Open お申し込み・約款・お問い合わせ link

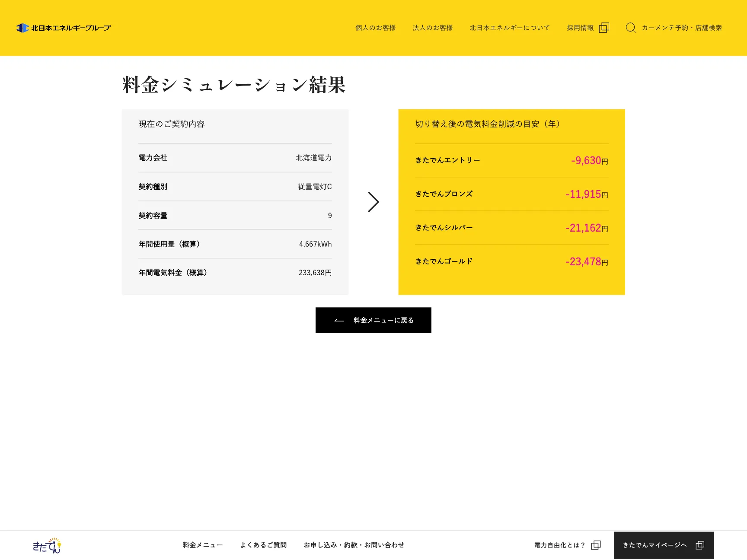click(x=354, y=545)
